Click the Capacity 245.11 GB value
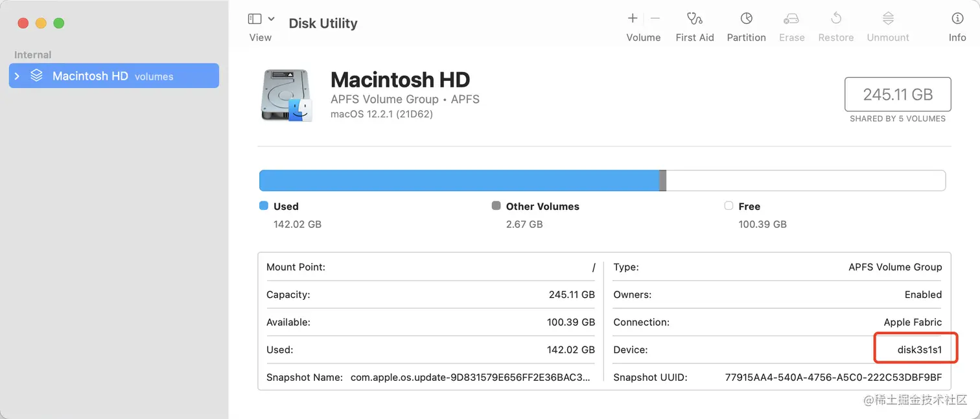980x419 pixels. [572, 294]
